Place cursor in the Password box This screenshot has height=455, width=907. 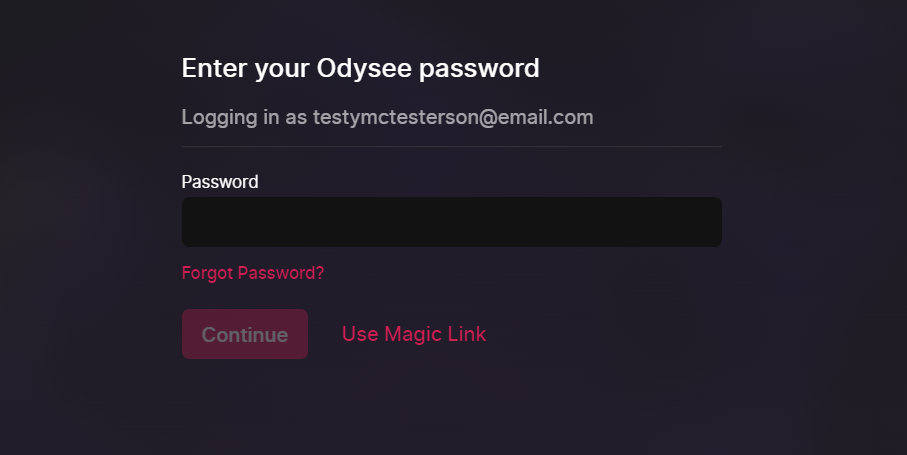click(452, 222)
